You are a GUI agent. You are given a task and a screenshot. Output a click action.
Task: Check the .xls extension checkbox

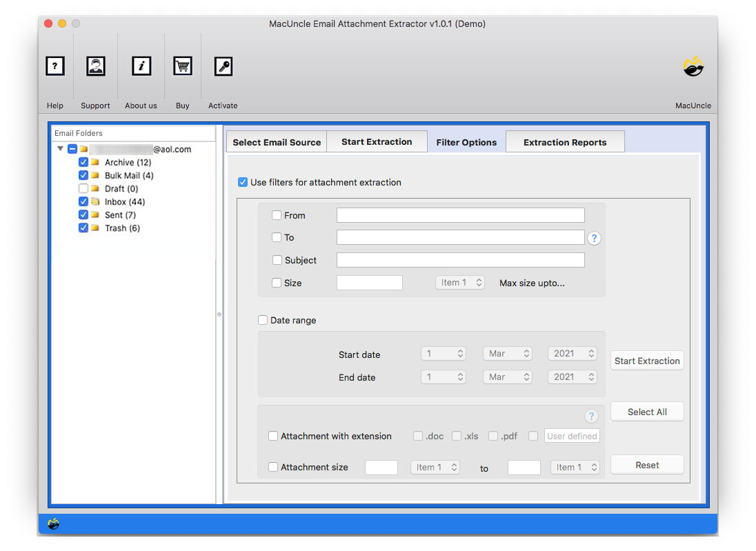(x=457, y=436)
